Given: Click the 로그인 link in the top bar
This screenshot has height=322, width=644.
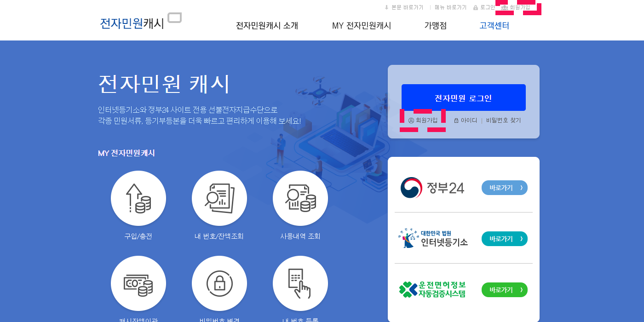Looking at the screenshot, I should (484, 7).
